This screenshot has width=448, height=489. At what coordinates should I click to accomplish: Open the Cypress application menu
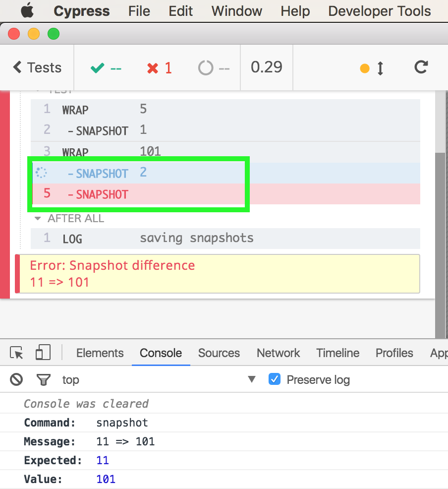click(x=82, y=11)
